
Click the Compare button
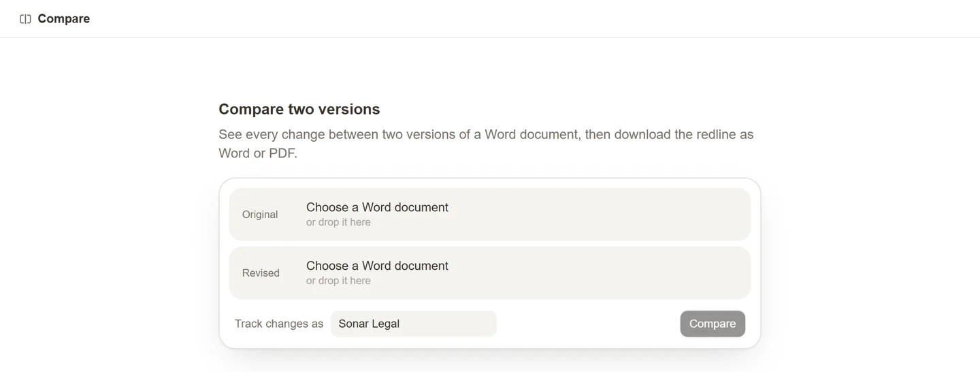click(713, 324)
